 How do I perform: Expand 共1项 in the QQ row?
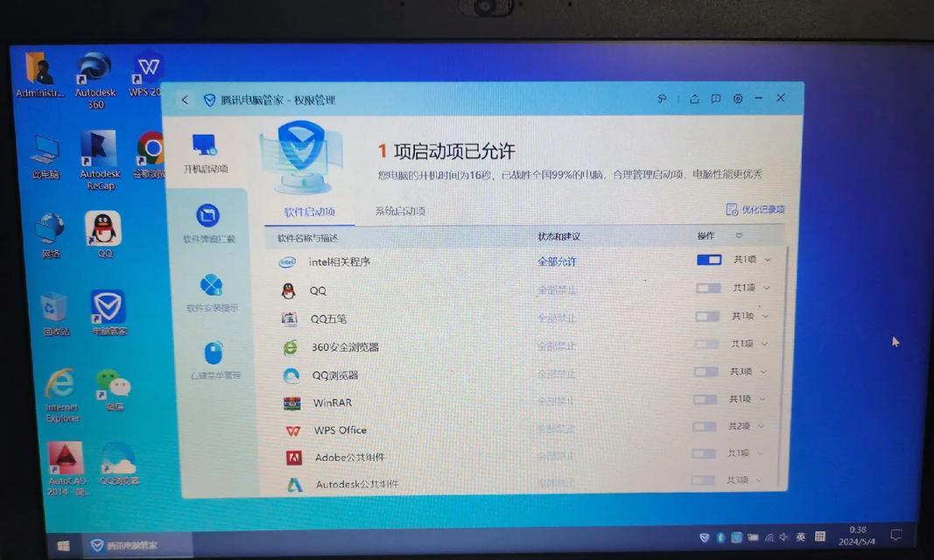[x=751, y=288]
